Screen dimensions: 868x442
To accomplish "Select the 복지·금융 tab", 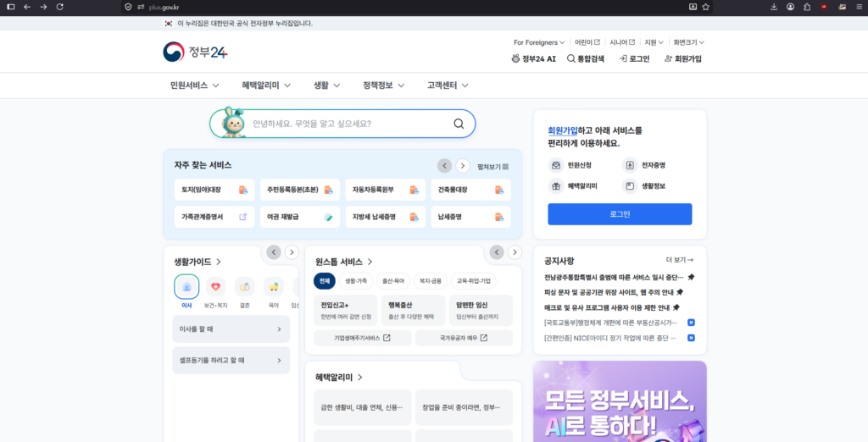I will (x=430, y=281).
